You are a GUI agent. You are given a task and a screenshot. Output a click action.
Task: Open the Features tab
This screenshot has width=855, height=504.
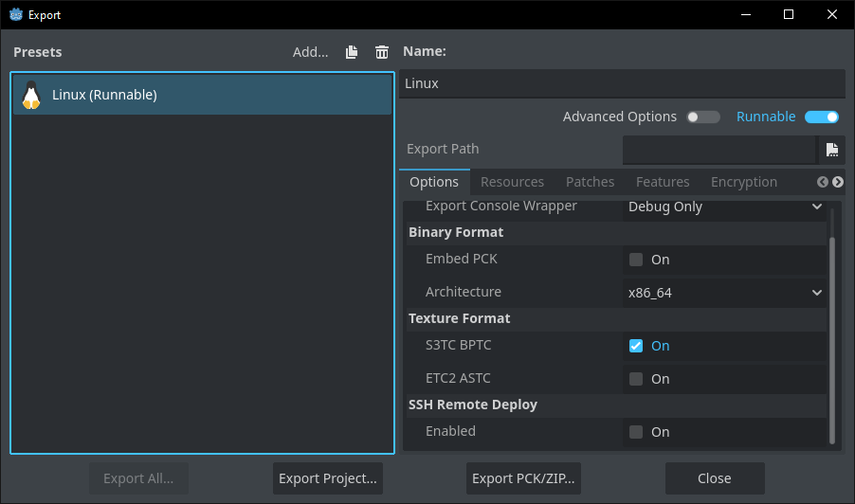663,182
